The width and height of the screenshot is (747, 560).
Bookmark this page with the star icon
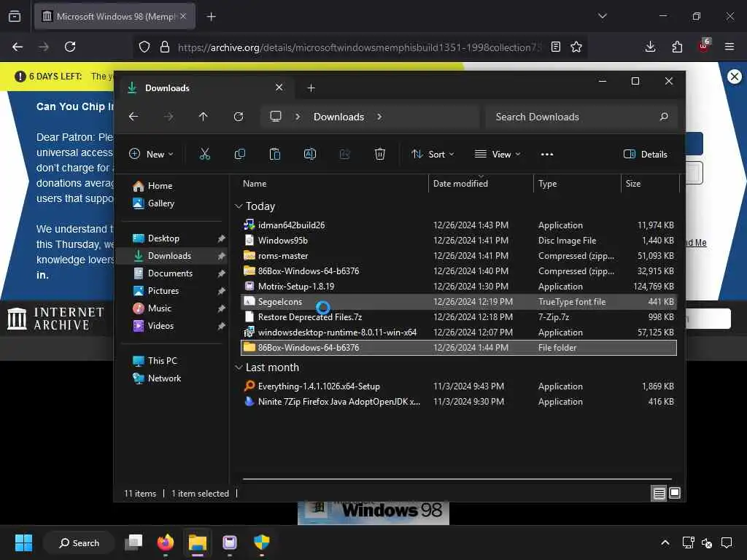[x=576, y=47]
